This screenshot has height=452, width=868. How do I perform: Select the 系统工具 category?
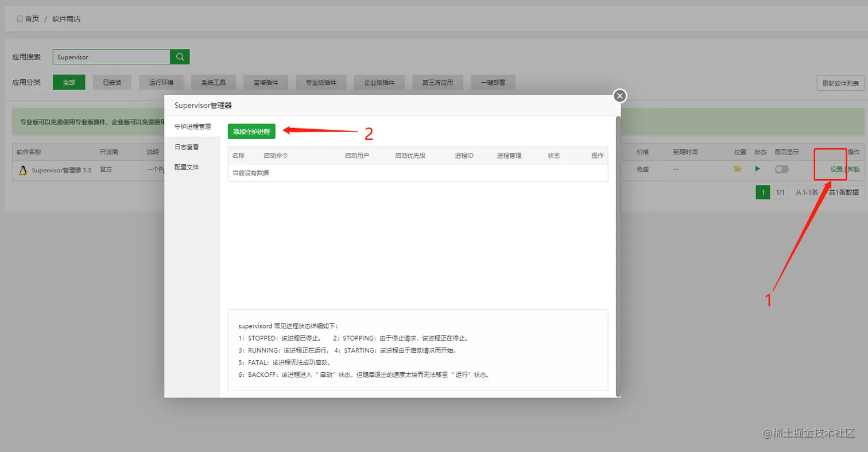[213, 82]
